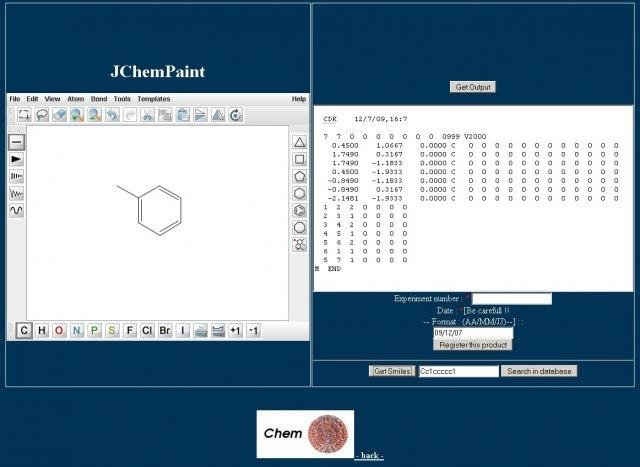Select the wavy curve bond tool
640x467 pixels.
click(16, 211)
